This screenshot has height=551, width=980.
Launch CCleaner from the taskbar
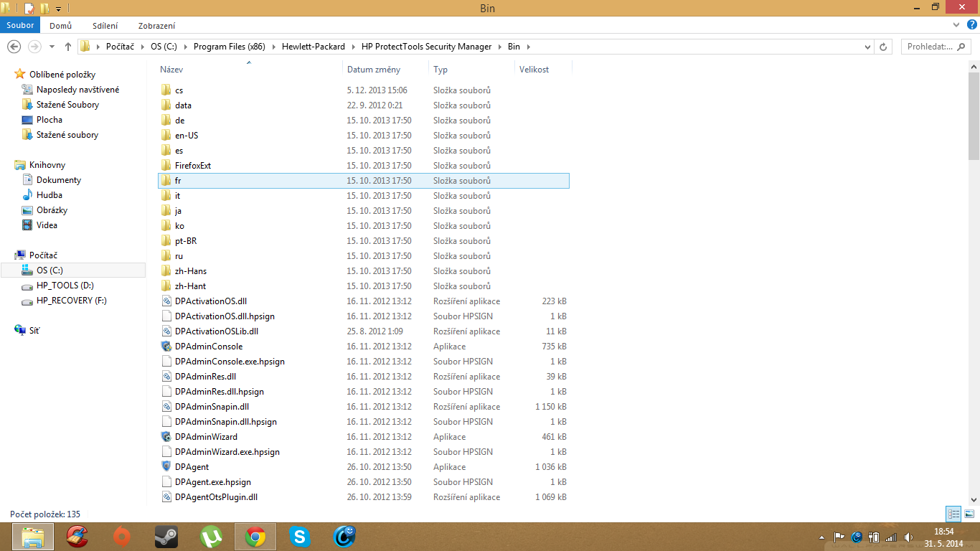click(77, 536)
